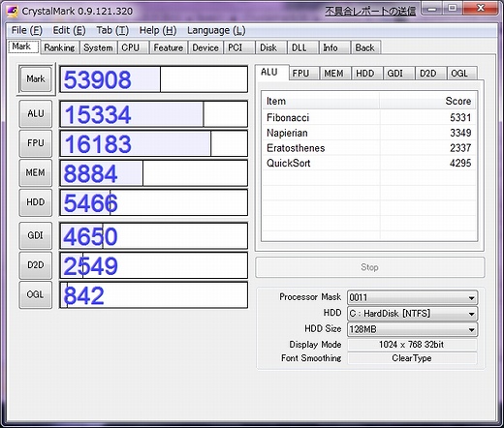Screen dimensions: 504x428
Task: Close the CrystalMark window
Action: pos(481,9)
